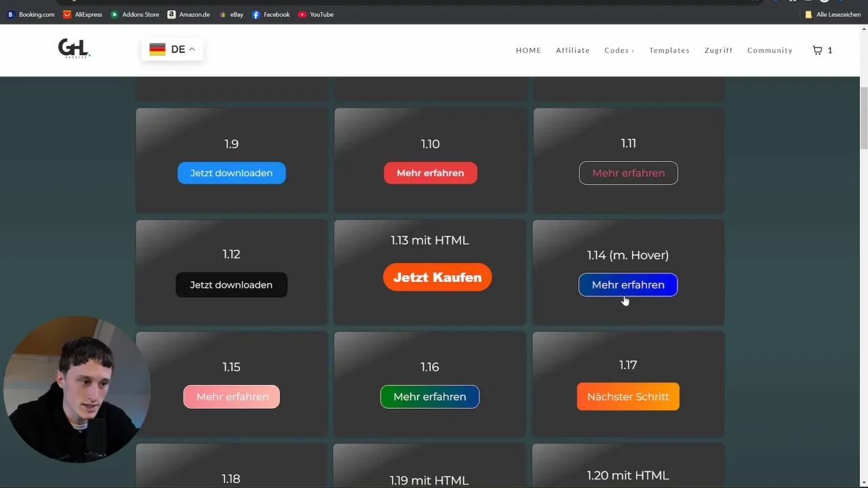Open the YouTube bookmark
The height and width of the screenshot is (488, 868).
(x=316, y=14)
